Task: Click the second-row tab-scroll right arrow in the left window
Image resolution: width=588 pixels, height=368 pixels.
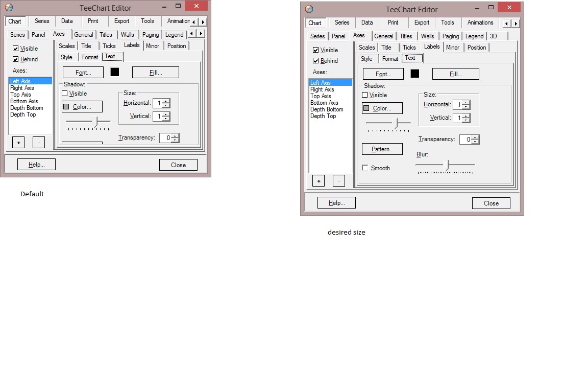Action: pos(201,34)
